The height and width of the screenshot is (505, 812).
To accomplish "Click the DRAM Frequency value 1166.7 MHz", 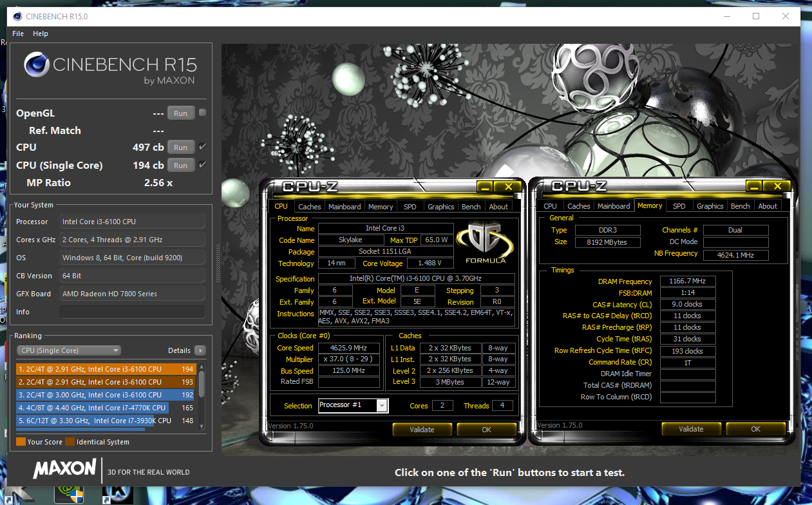I will tap(686, 281).
